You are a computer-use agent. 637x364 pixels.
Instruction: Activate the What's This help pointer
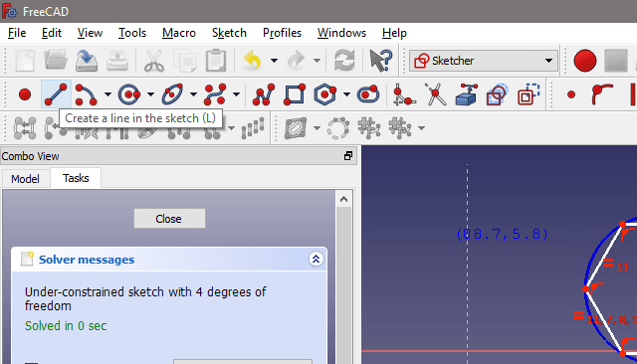click(x=380, y=61)
